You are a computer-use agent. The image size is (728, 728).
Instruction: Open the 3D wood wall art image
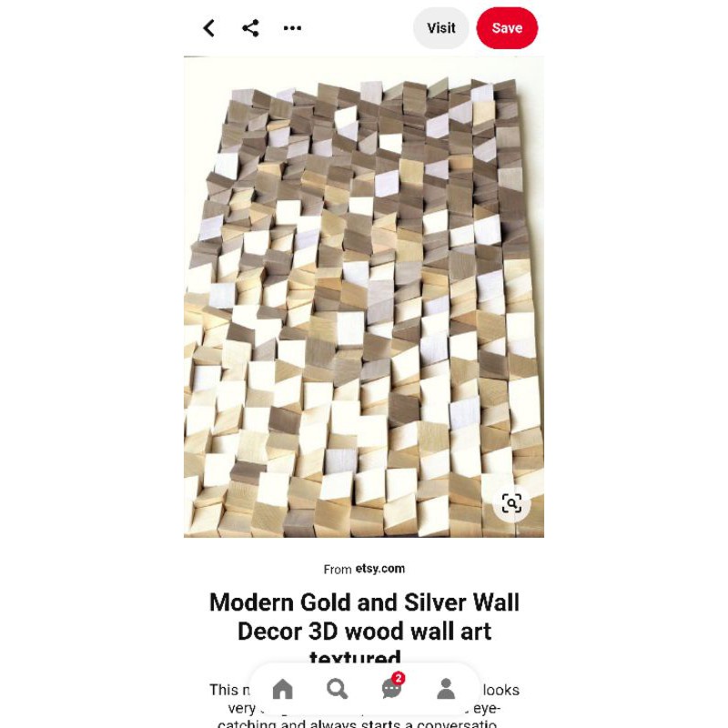click(x=364, y=298)
